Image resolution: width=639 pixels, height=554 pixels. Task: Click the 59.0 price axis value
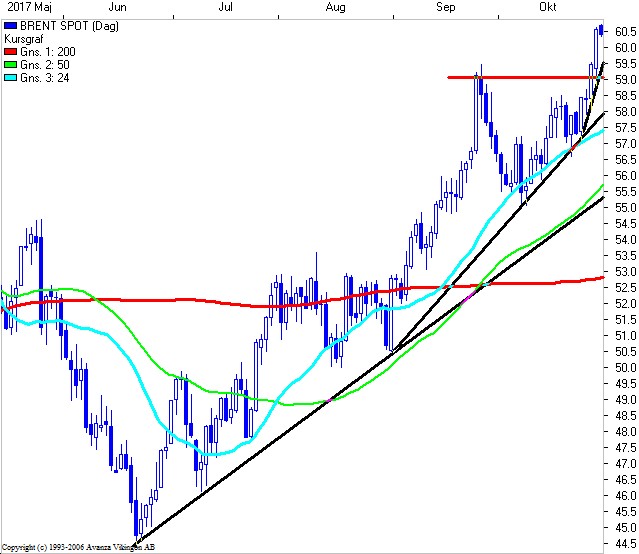point(626,80)
